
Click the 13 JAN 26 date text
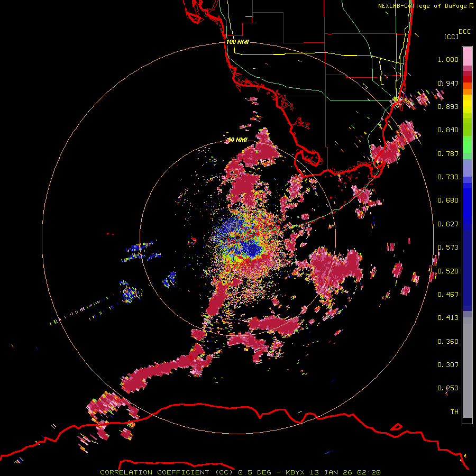click(332, 472)
